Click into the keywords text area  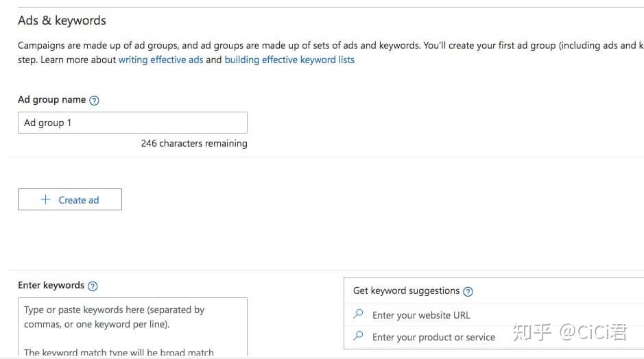pyautogui.click(x=132, y=327)
